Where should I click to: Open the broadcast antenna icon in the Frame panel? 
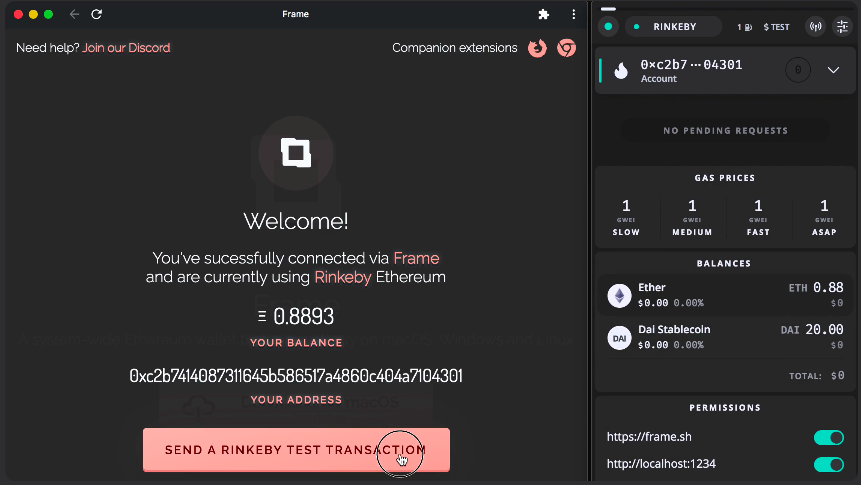coord(816,26)
